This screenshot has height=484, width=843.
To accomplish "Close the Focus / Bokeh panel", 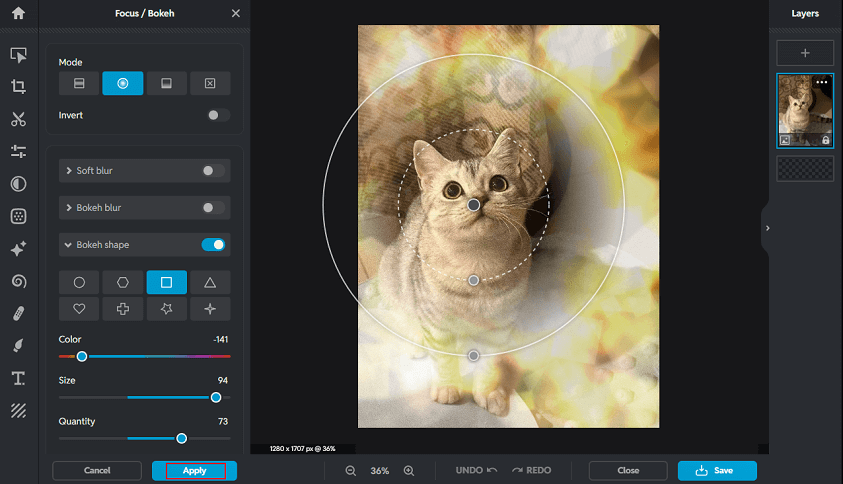I will (x=235, y=13).
